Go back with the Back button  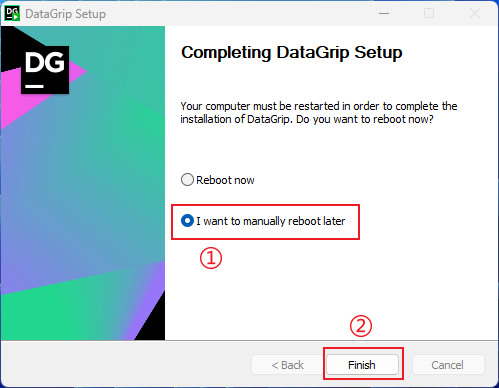tap(287, 365)
